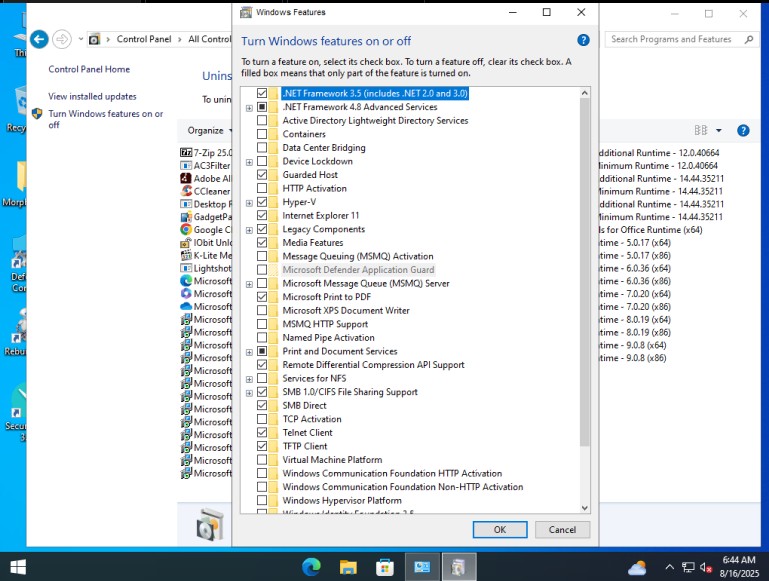Open Control Panel Home link
The image size is (769, 581).
[89, 69]
